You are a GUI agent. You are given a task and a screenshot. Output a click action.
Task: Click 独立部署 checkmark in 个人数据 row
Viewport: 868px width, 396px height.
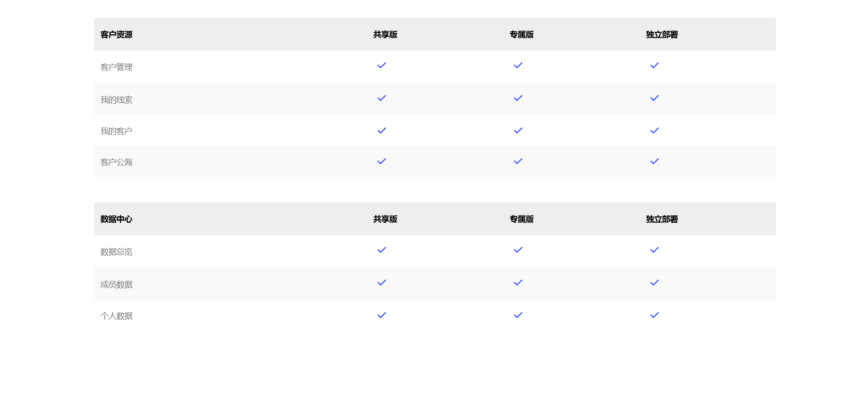click(x=654, y=315)
